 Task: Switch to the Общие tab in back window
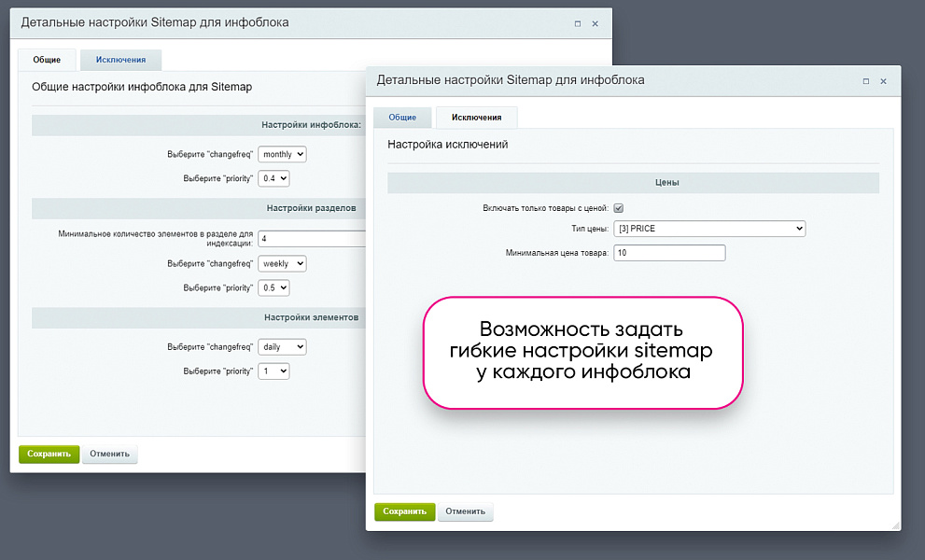point(47,59)
